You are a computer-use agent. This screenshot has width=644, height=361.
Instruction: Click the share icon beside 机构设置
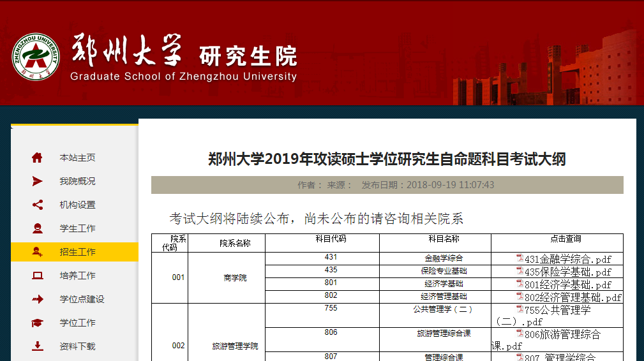[x=37, y=205]
